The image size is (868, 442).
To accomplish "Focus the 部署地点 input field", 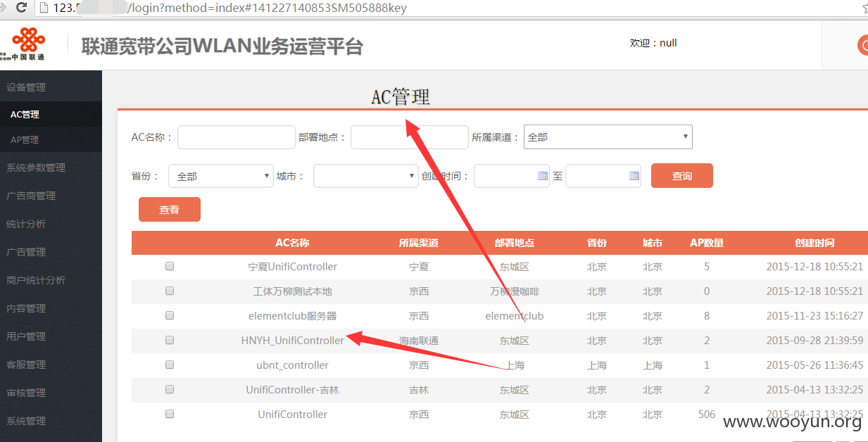I will pos(410,137).
